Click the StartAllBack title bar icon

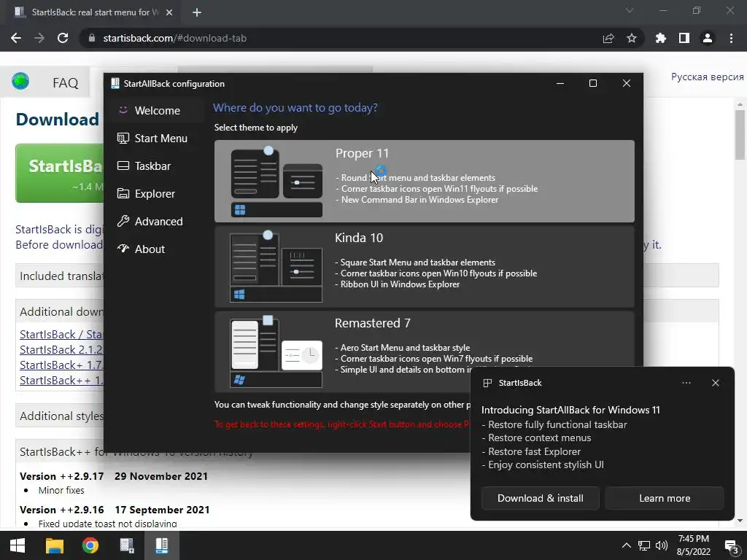(115, 83)
